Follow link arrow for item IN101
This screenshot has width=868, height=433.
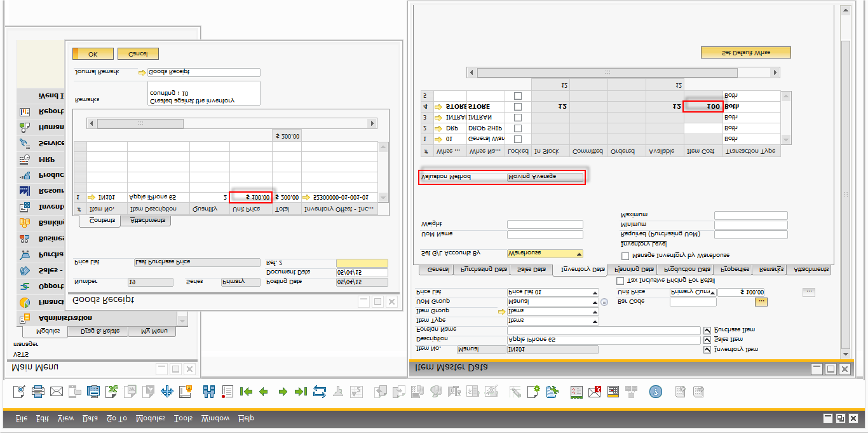pos(92,197)
